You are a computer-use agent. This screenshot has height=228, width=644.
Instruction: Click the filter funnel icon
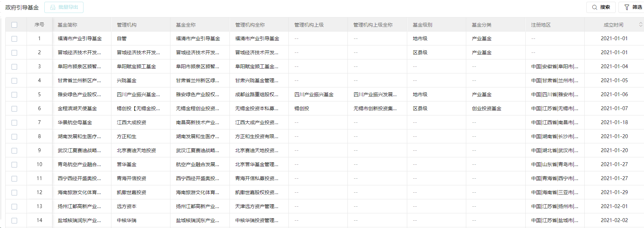point(627,7)
